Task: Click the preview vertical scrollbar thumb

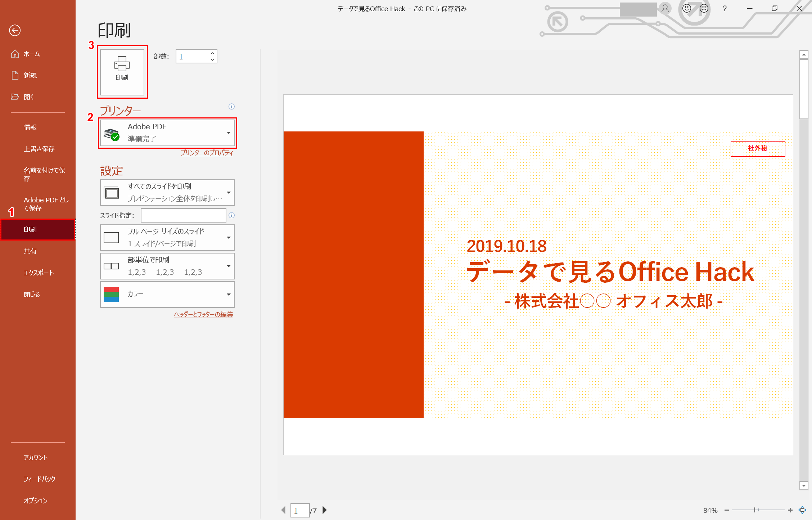Action: click(x=804, y=89)
